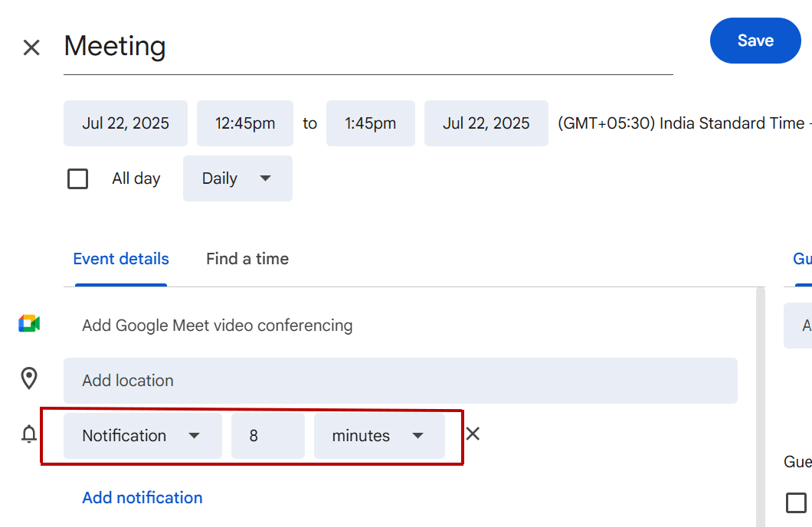Edit the notification value 8 field
Viewport: 812px width, 527px height.
[x=268, y=435]
